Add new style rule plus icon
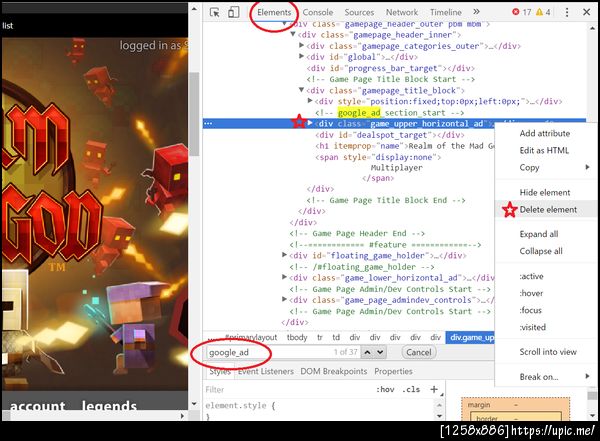The width and height of the screenshot is (600, 441). coord(434,389)
